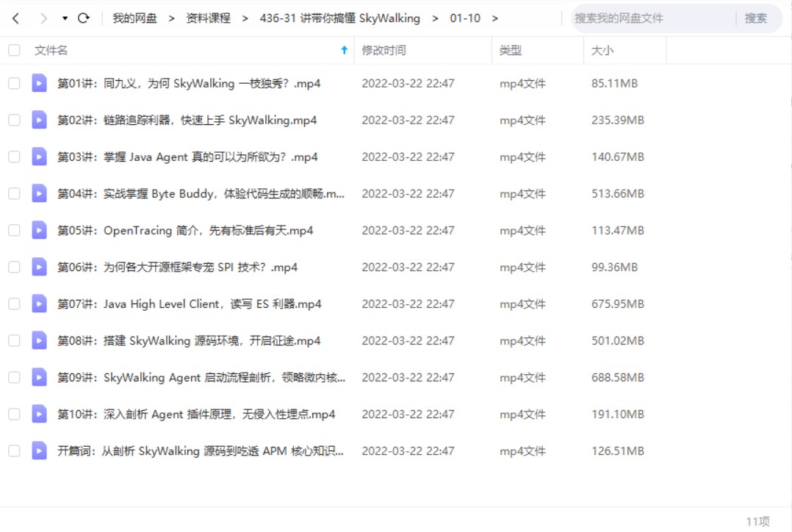
Task: Click size value 235.39MB
Action: tap(618, 121)
